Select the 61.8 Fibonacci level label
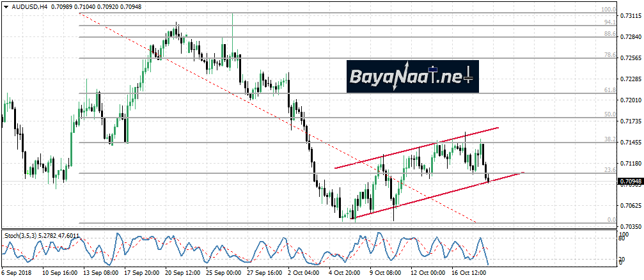Image resolution: width=644 pixels, height=280 pixels. (x=609, y=91)
